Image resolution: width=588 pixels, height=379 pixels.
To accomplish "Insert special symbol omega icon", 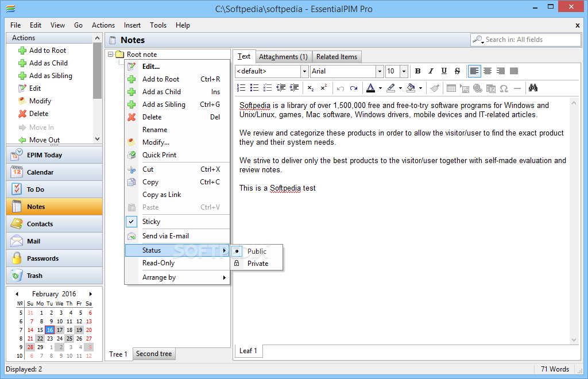I will pos(504,88).
